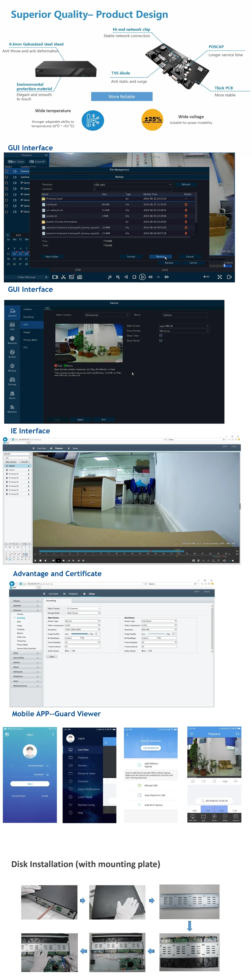Click Save under the Encoding settings
This screenshot has height=980, width=252.
[52, 657]
